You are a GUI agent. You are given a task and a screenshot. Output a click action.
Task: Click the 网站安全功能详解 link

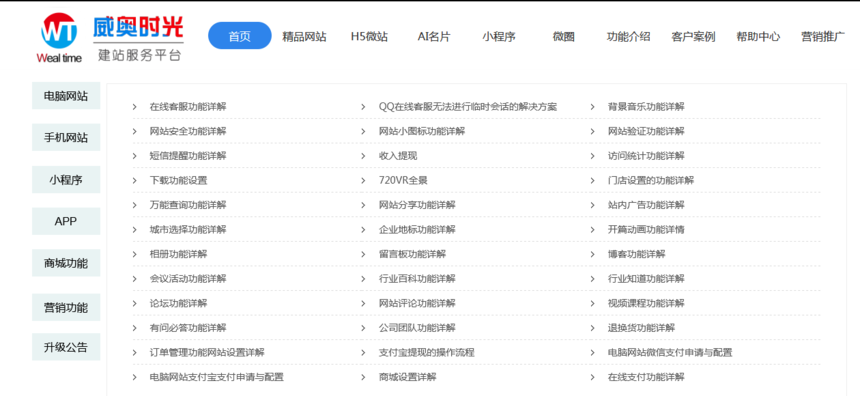[x=188, y=132]
